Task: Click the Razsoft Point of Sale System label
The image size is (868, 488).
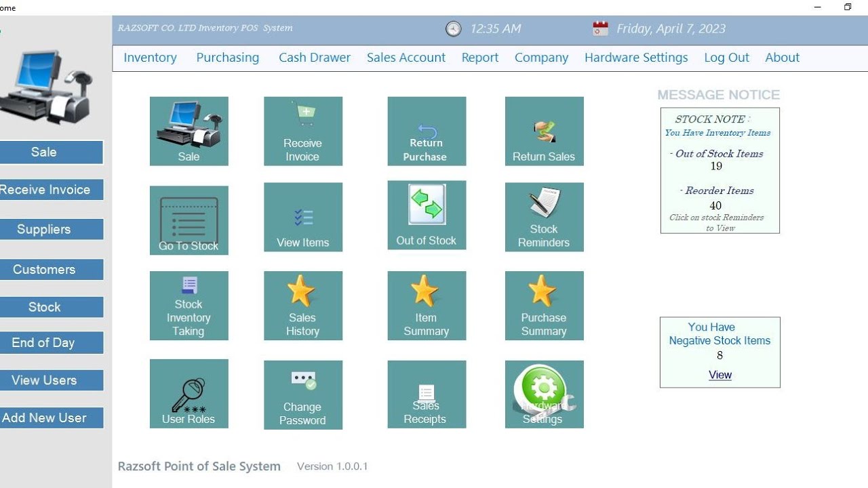Action: click(x=199, y=466)
